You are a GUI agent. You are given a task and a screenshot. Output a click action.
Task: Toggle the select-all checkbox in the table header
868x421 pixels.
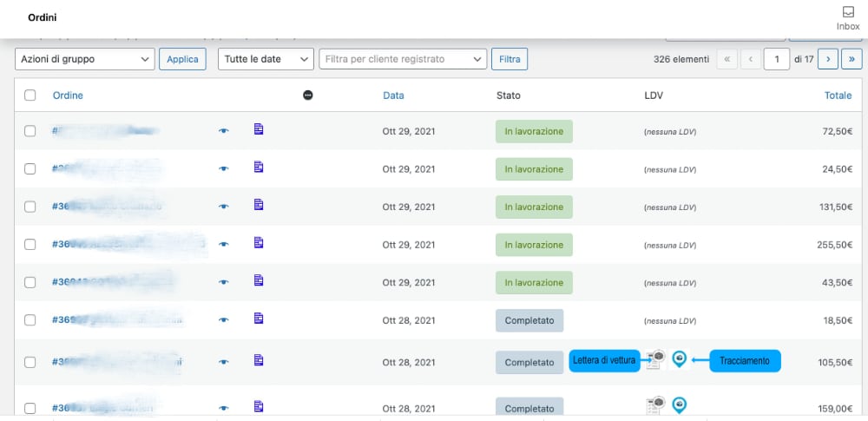(x=30, y=95)
